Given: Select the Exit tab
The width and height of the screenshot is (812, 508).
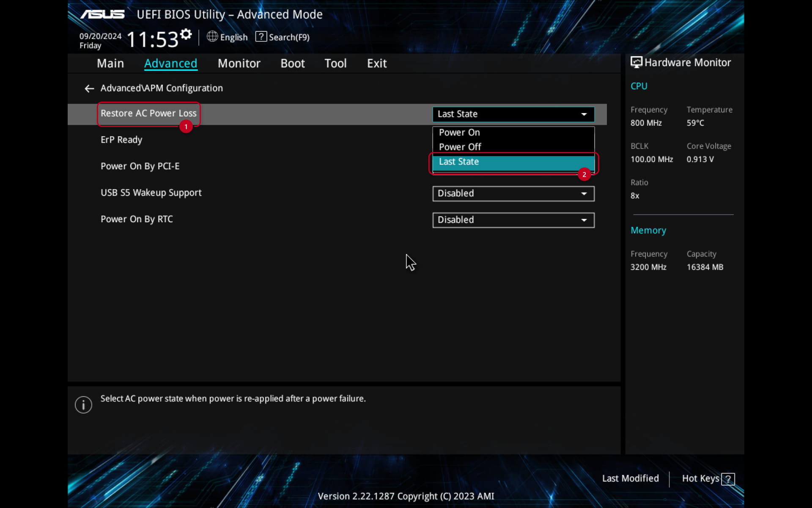Looking at the screenshot, I should tap(377, 63).
